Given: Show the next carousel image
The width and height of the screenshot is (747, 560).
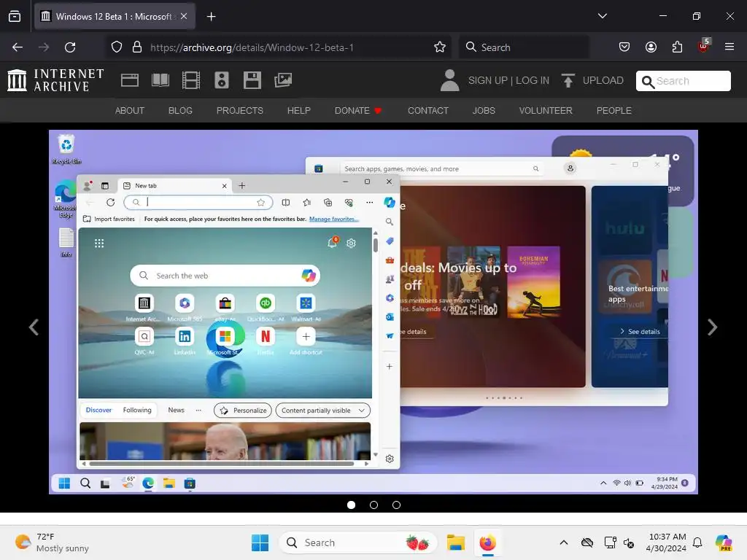Looking at the screenshot, I should click(712, 327).
